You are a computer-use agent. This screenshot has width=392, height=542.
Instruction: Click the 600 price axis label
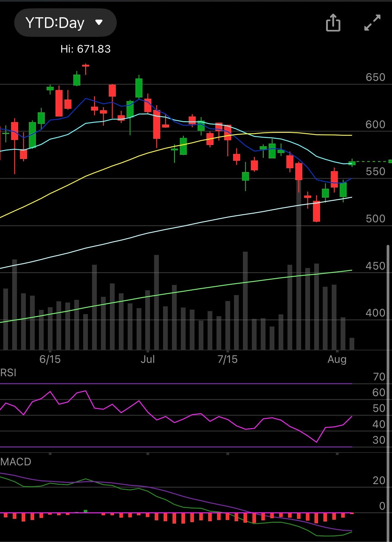(375, 125)
